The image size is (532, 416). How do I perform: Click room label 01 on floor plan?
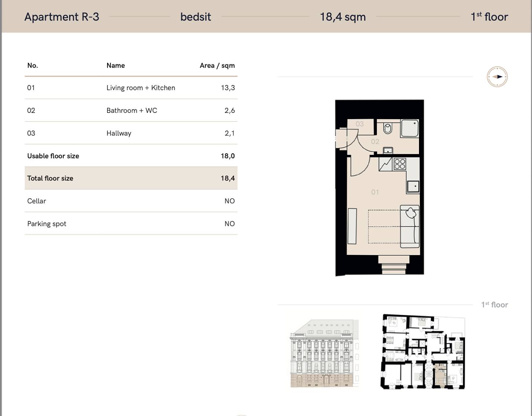click(x=375, y=192)
